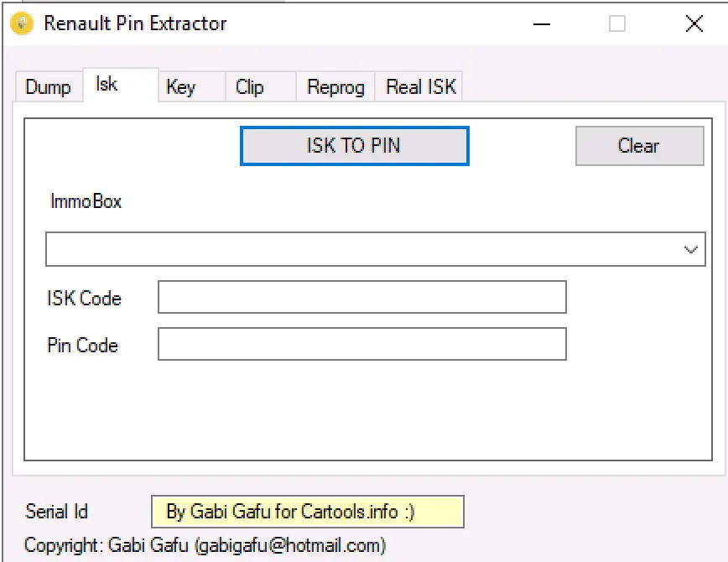Switch to the Dump tab

(x=49, y=87)
